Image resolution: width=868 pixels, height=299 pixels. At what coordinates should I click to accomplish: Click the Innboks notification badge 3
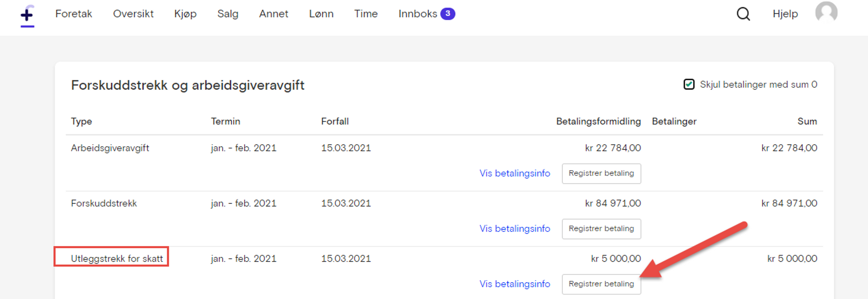click(x=447, y=14)
